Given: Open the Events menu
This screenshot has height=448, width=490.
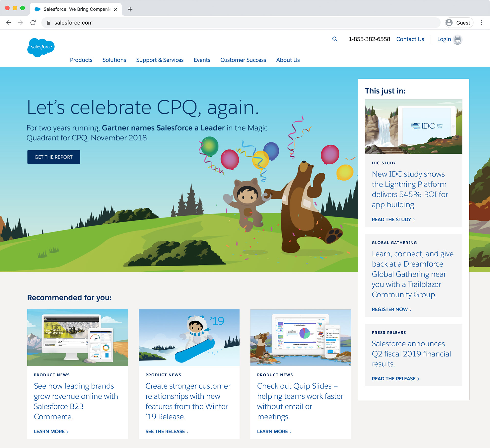Looking at the screenshot, I should (202, 60).
